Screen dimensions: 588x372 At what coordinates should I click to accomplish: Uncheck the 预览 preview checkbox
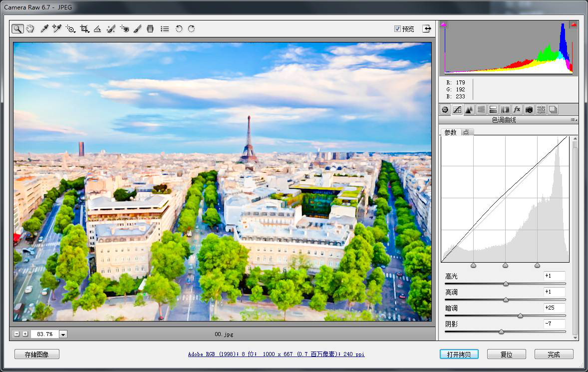[397, 29]
